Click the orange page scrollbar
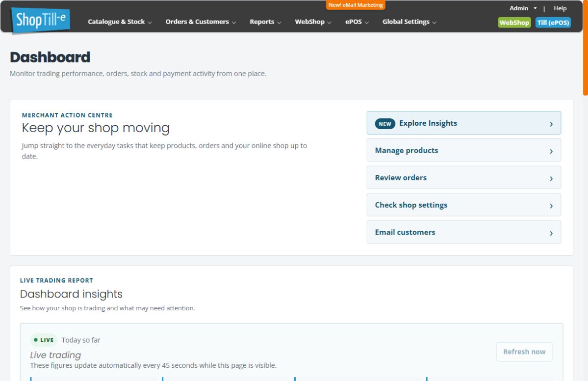This screenshot has width=588, height=381. (x=586, y=48)
